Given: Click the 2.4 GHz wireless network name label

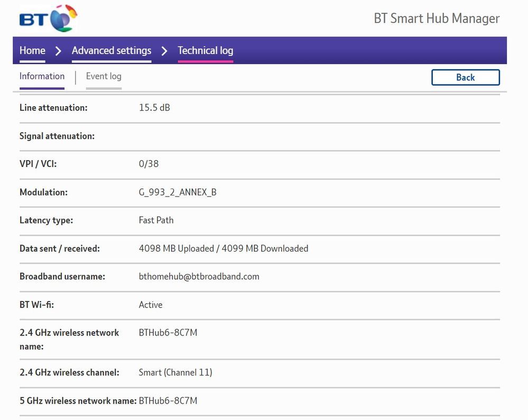Looking at the screenshot, I should (x=69, y=340).
